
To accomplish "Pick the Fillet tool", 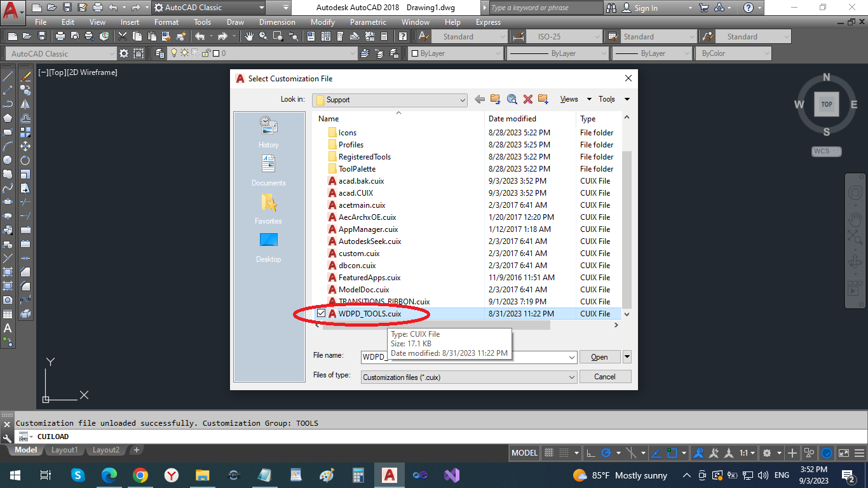I will 25,286.
